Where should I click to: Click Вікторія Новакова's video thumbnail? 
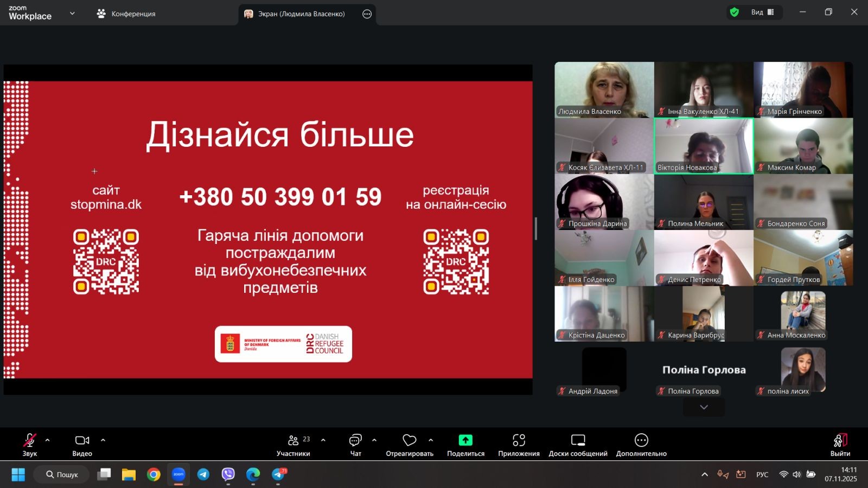pos(704,145)
